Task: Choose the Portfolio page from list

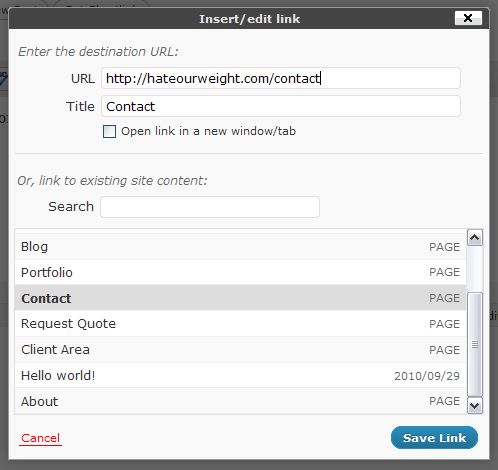Action: tap(240, 272)
